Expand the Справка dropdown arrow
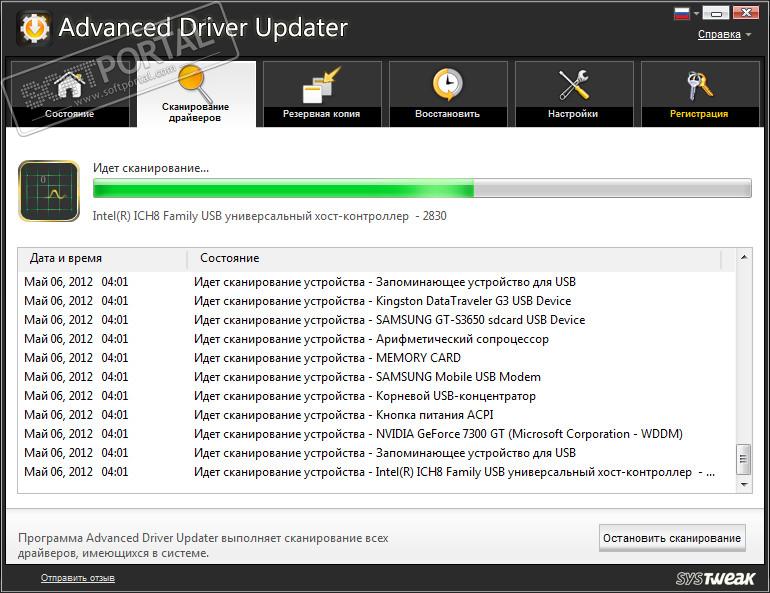 748,35
